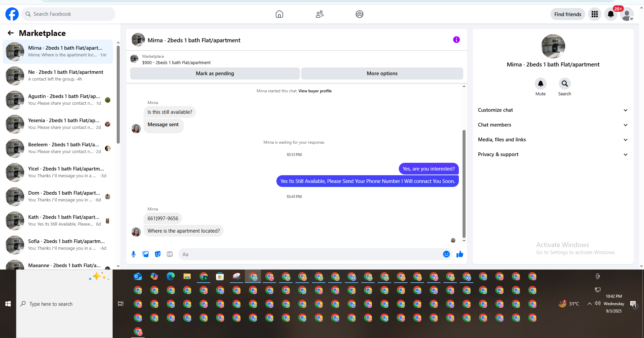Image resolution: width=644 pixels, height=338 pixels.
Task: Launch Microsoft Edge from the taskbar
Action: coord(171,277)
